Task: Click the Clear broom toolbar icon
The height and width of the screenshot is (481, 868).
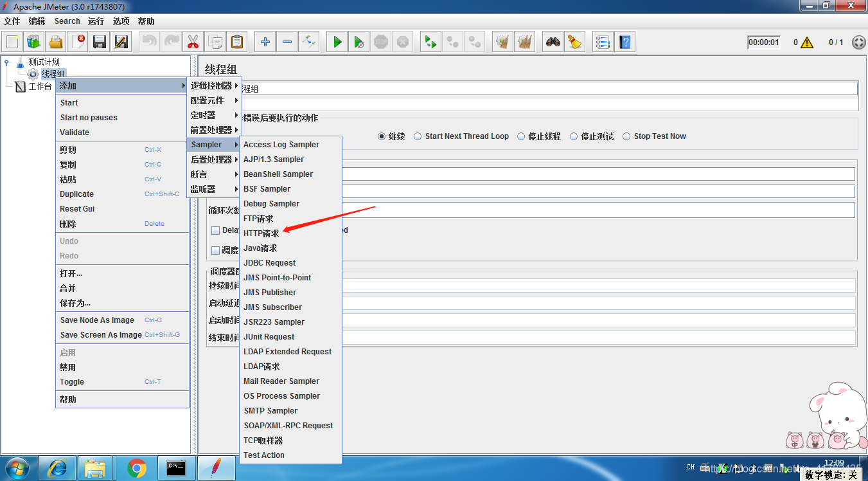Action: coord(503,42)
